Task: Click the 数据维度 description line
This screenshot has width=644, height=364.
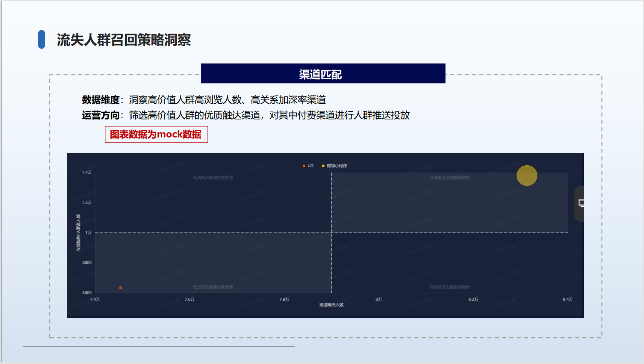Action: pos(204,100)
